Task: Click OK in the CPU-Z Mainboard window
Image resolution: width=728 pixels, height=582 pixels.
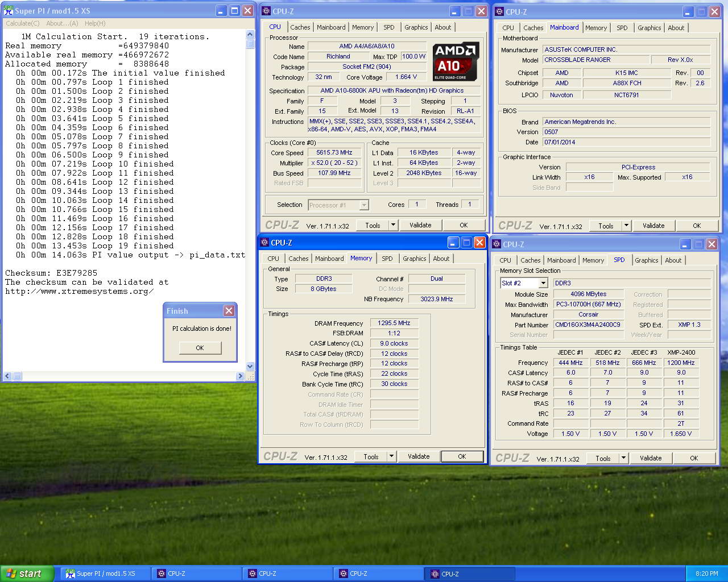Action: (x=697, y=226)
